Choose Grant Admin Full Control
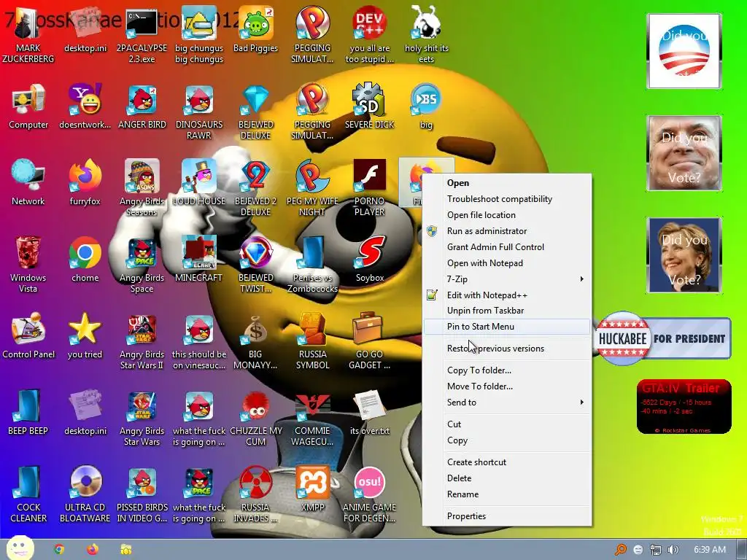 (x=507, y=247)
